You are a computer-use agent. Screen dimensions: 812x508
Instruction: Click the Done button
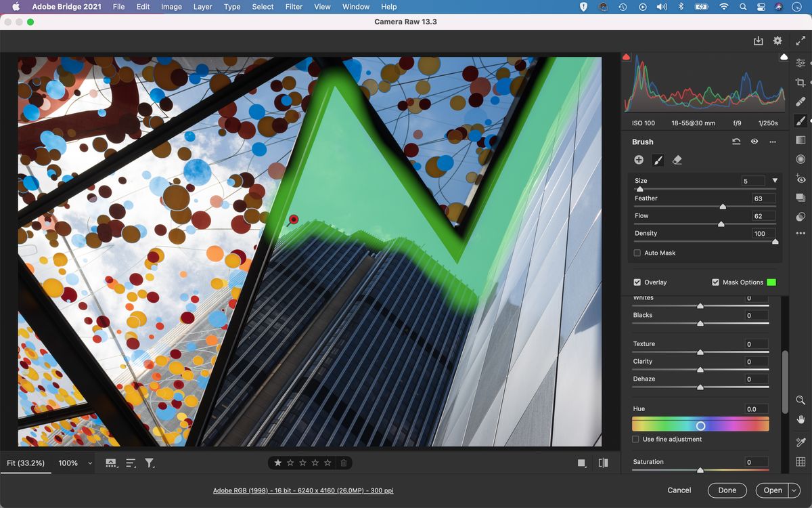[x=727, y=490]
